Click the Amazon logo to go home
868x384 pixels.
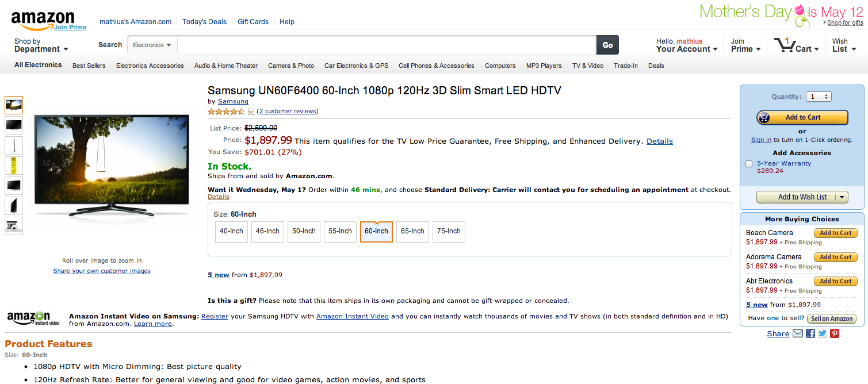pyautogui.click(x=43, y=19)
